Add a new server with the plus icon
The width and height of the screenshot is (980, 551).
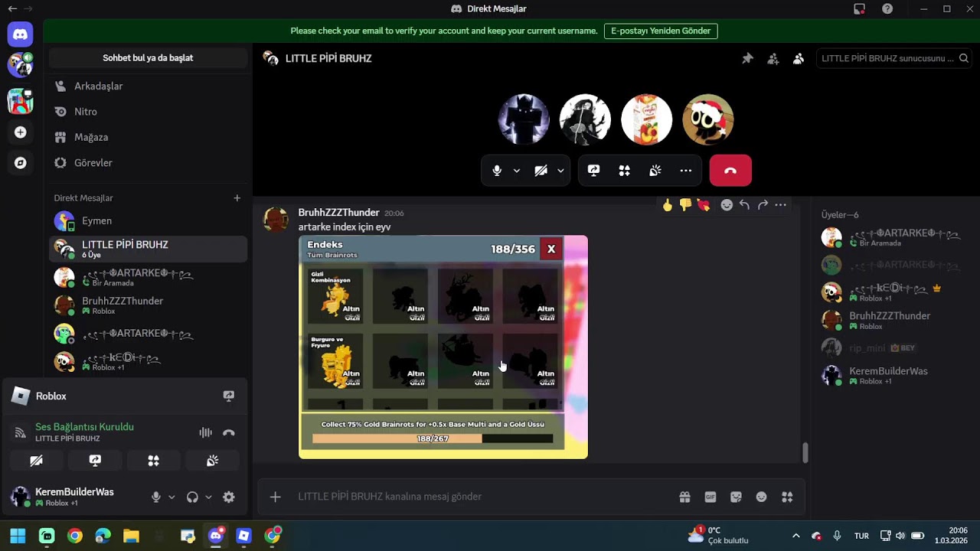tap(21, 132)
